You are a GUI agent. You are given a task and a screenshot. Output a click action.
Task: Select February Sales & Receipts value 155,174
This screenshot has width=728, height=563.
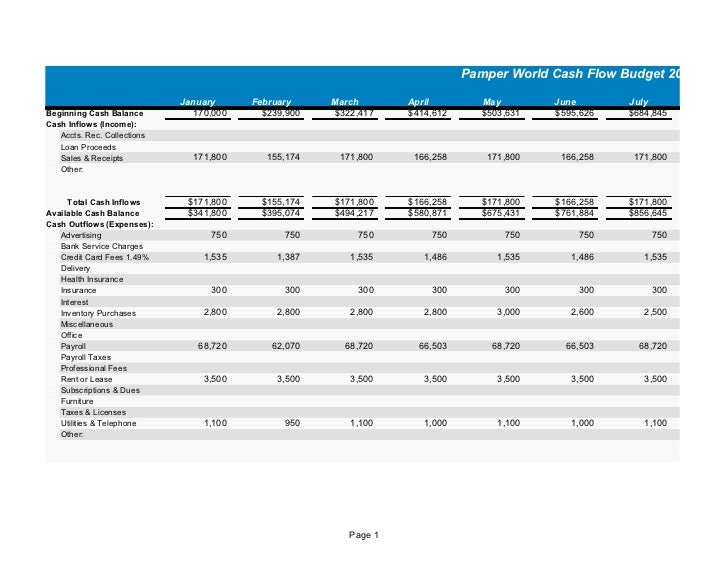click(x=283, y=157)
